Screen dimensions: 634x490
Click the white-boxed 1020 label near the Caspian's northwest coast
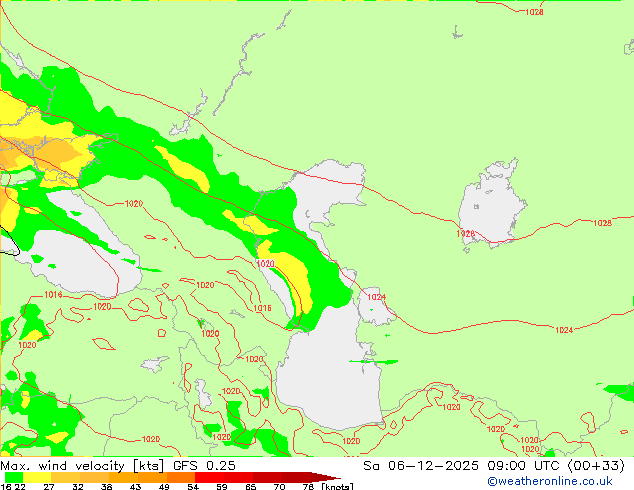[x=266, y=264]
